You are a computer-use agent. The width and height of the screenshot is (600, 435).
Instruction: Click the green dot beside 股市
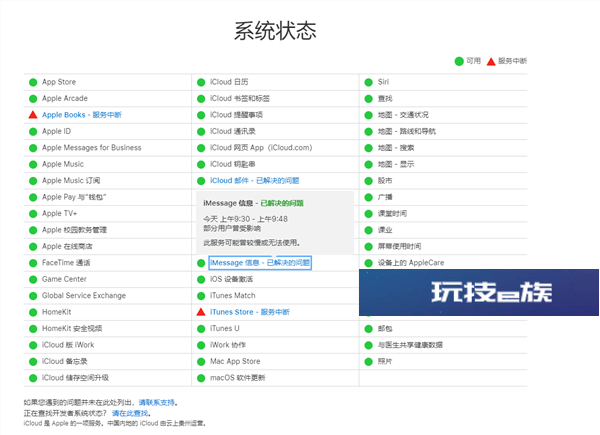point(368,181)
